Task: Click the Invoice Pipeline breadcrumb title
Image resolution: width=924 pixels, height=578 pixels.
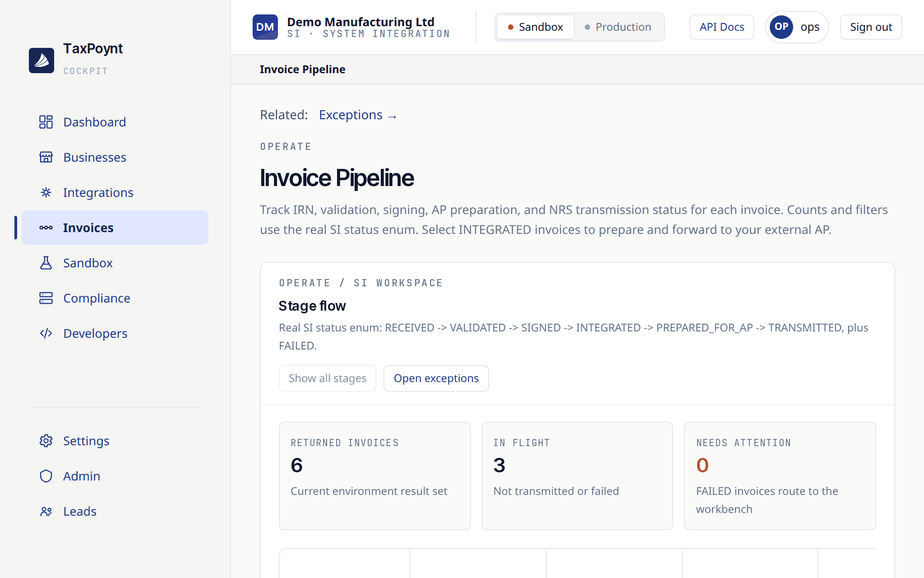Action: click(x=303, y=70)
